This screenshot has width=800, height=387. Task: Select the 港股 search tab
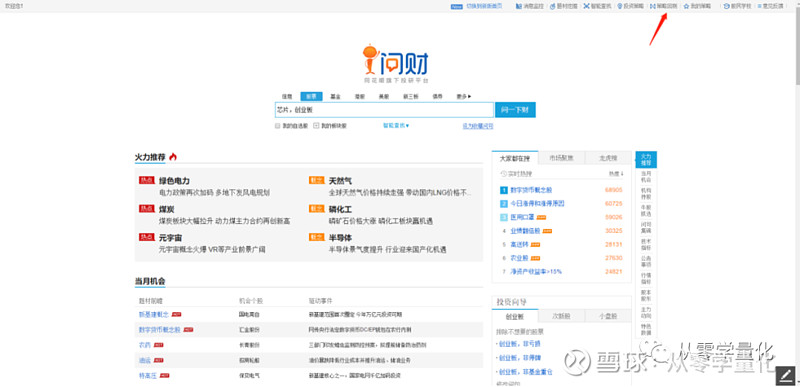(360, 96)
